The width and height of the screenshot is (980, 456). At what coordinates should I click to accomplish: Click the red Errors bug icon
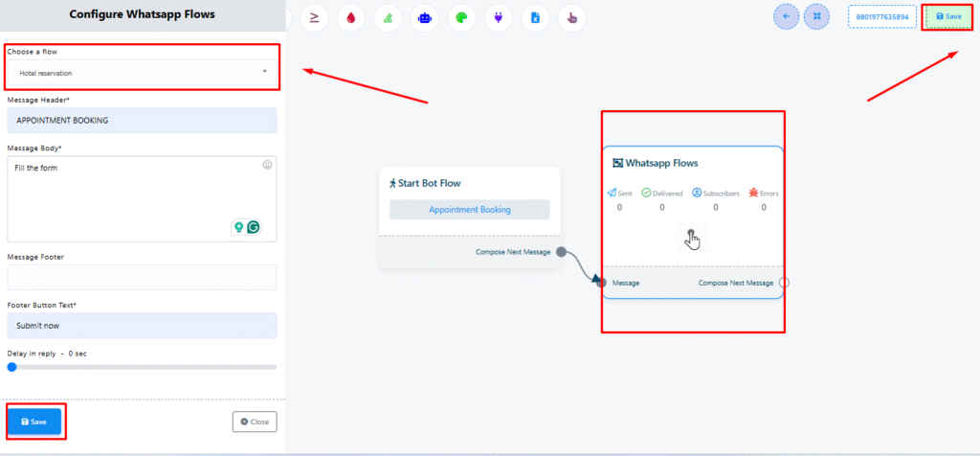coord(753,193)
